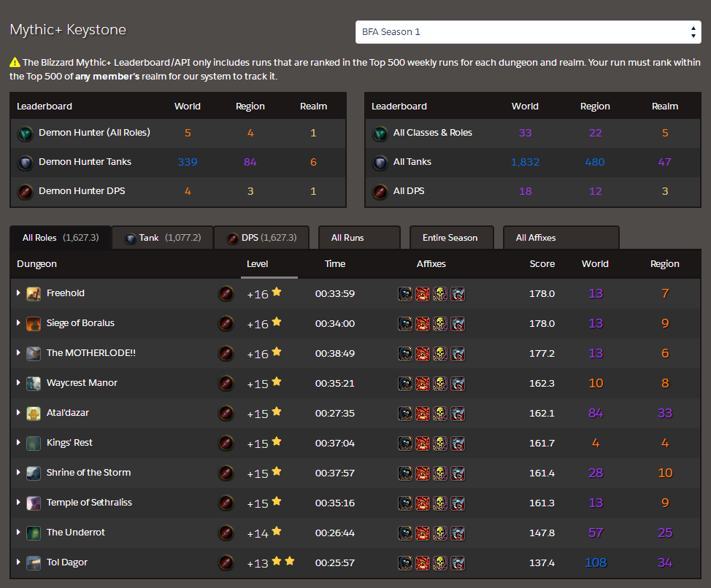Sort runs by the Score column header
The image size is (711, 588).
(x=542, y=264)
